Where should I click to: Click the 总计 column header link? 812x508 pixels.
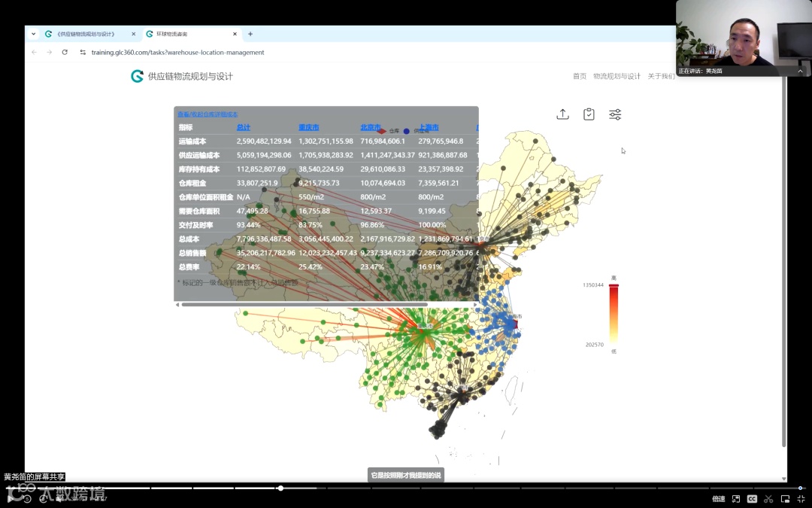point(244,127)
